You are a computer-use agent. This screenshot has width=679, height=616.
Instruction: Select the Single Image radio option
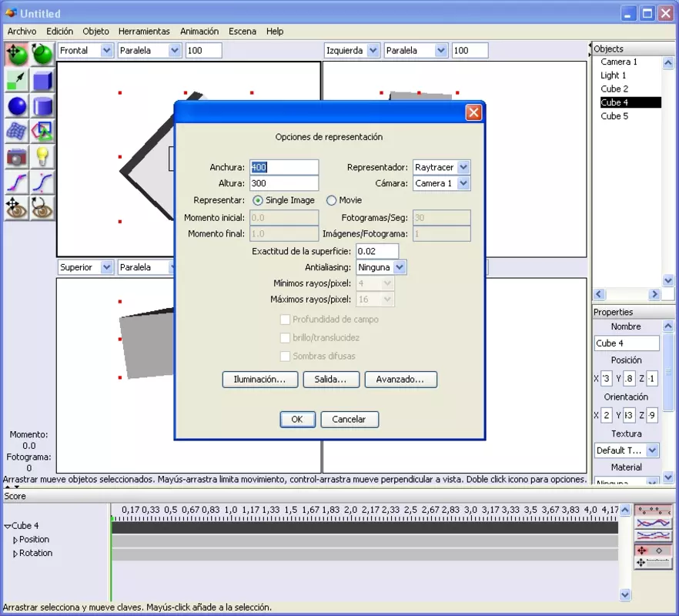(258, 200)
